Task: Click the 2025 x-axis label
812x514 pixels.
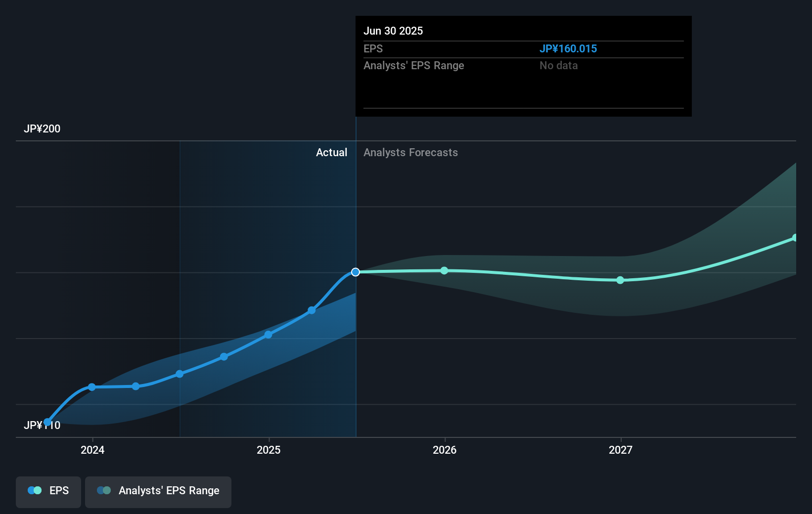Action: (269, 450)
